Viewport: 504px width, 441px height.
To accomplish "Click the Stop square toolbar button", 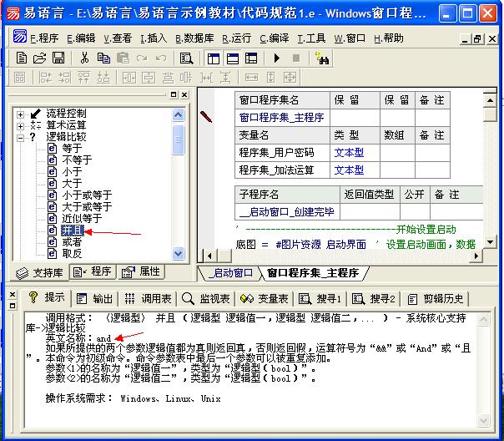I will coord(296,58).
